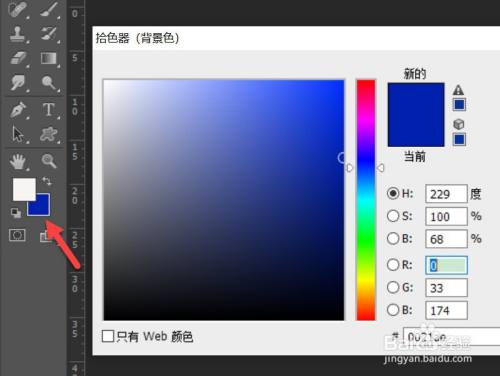500x376 pixels.
Task: Enable the 只有 Web 颜色 checkbox
Action: (108, 336)
